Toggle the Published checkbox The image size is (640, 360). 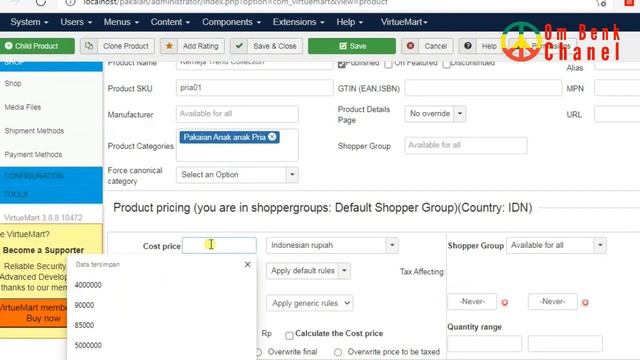click(x=342, y=64)
